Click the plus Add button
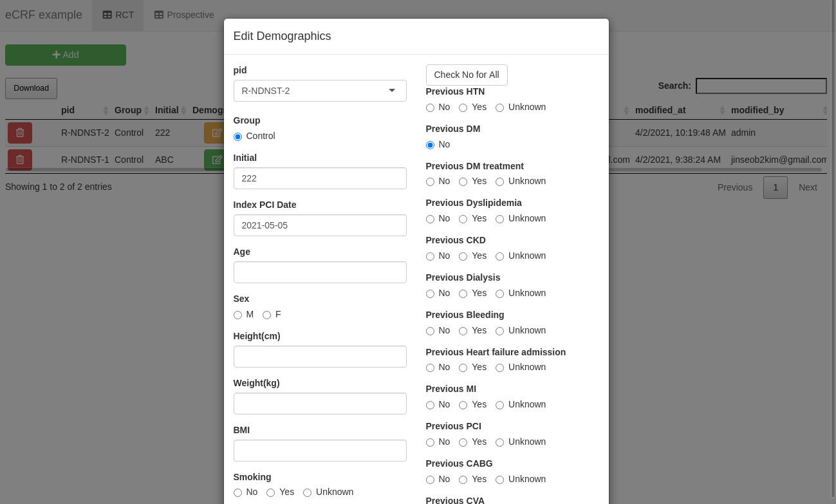 [x=66, y=55]
